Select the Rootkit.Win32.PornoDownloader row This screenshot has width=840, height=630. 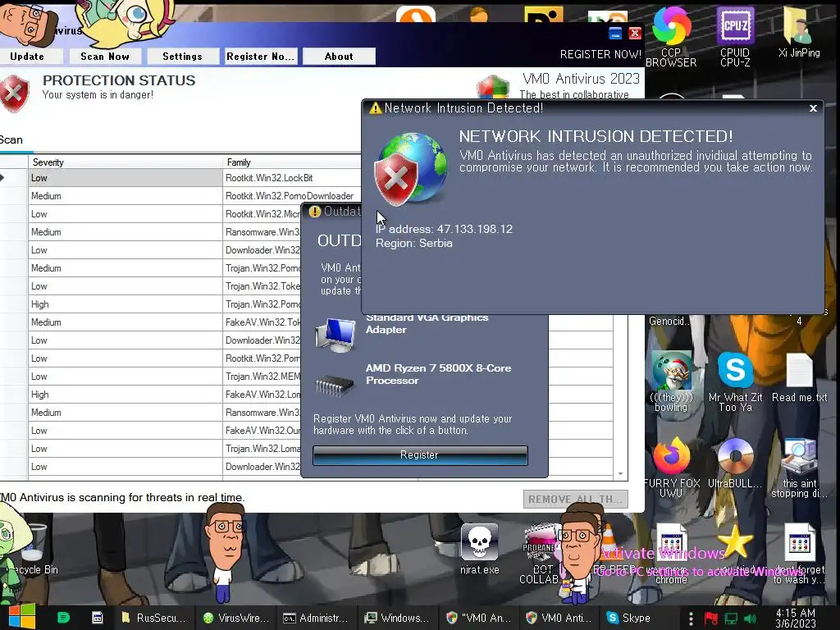click(180, 196)
